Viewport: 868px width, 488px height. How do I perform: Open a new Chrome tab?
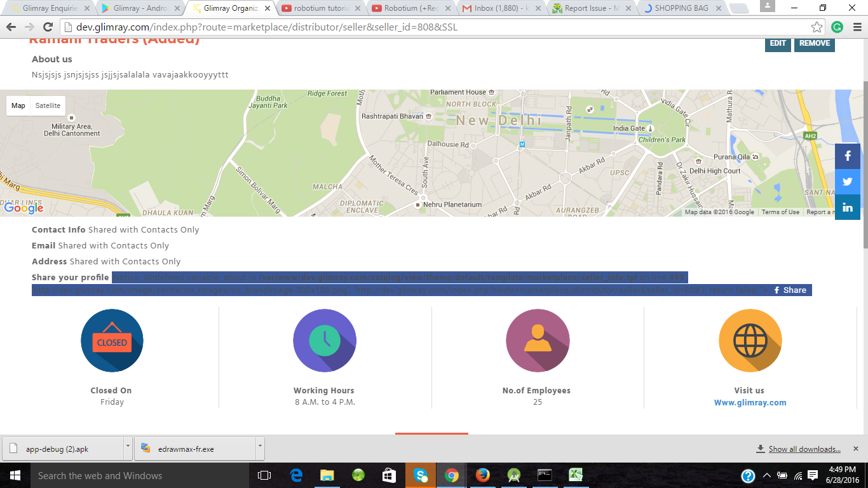pyautogui.click(x=738, y=9)
